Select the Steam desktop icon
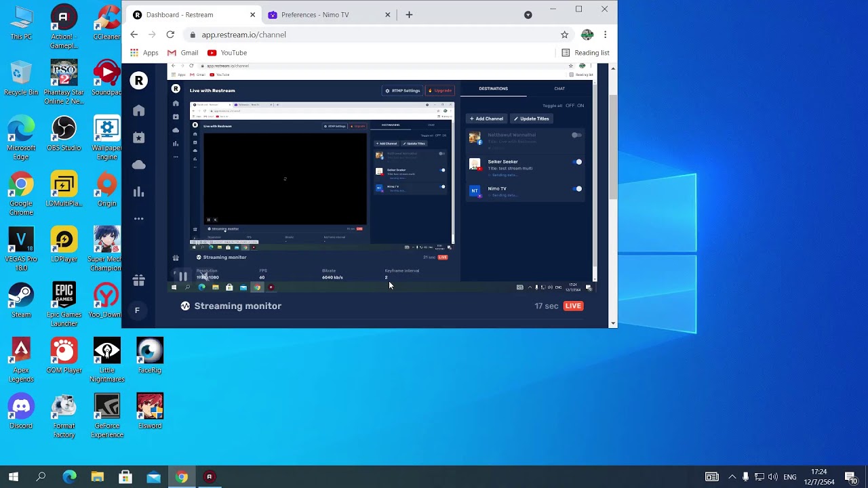 tap(21, 301)
